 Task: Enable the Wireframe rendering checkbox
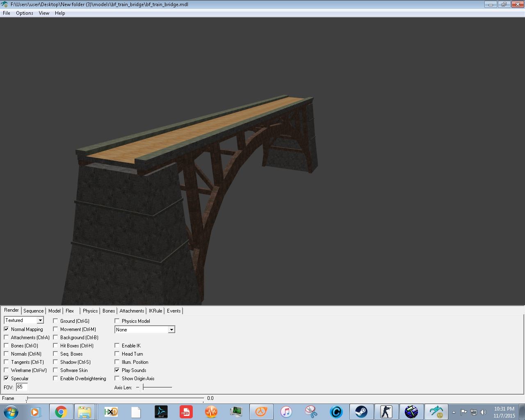click(6, 370)
